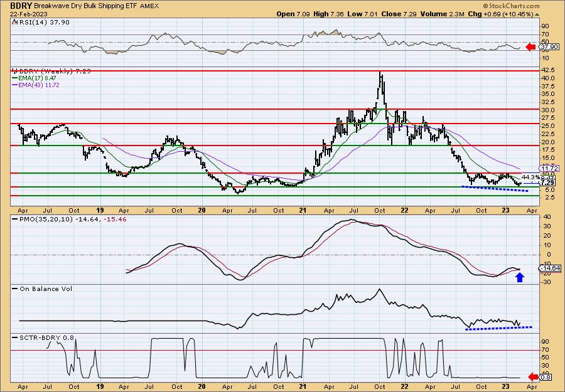Image resolution: width=565 pixels, height=392 pixels.
Task: Click the BDRY (Weekly) 7.29 legend
Action: [51, 72]
